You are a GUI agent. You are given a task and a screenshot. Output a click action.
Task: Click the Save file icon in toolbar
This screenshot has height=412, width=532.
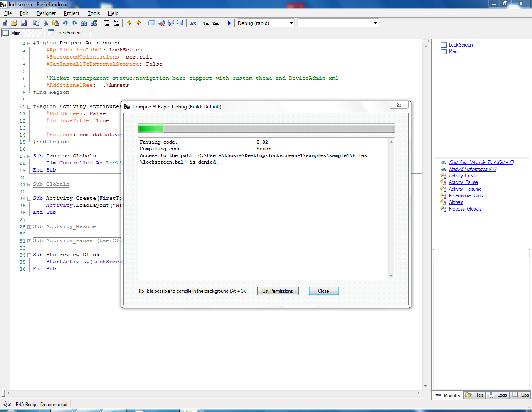point(24,23)
